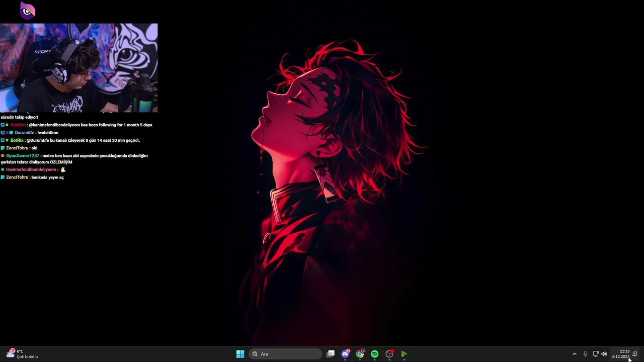This screenshot has height=362, width=644.
Task: Open the Windows Start menu
Action: [x=240, y=354]
